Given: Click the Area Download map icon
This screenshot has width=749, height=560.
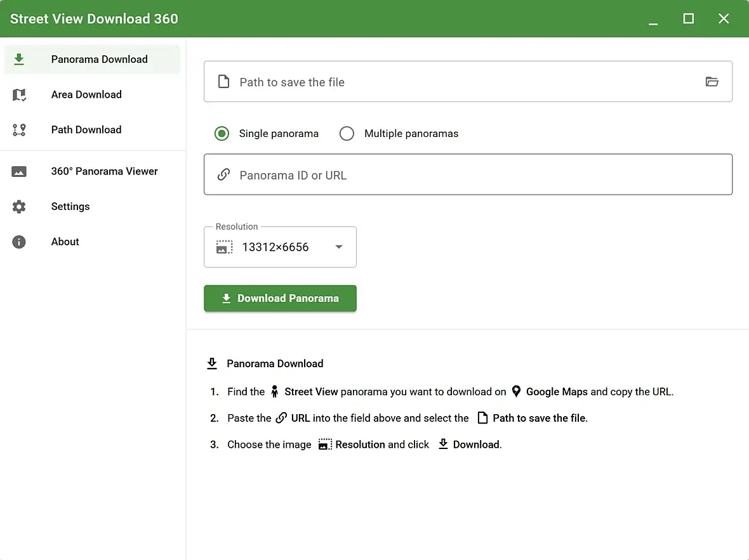Looking at the screenshot, I should [19, 94].
